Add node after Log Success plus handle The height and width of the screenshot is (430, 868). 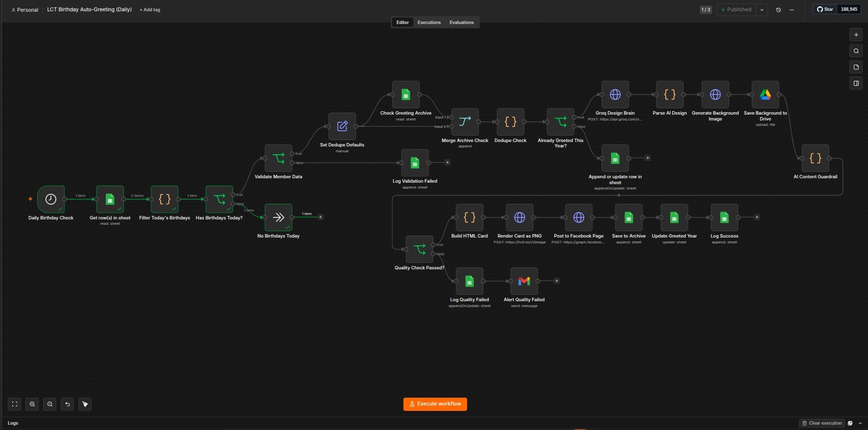click(757, 217)
